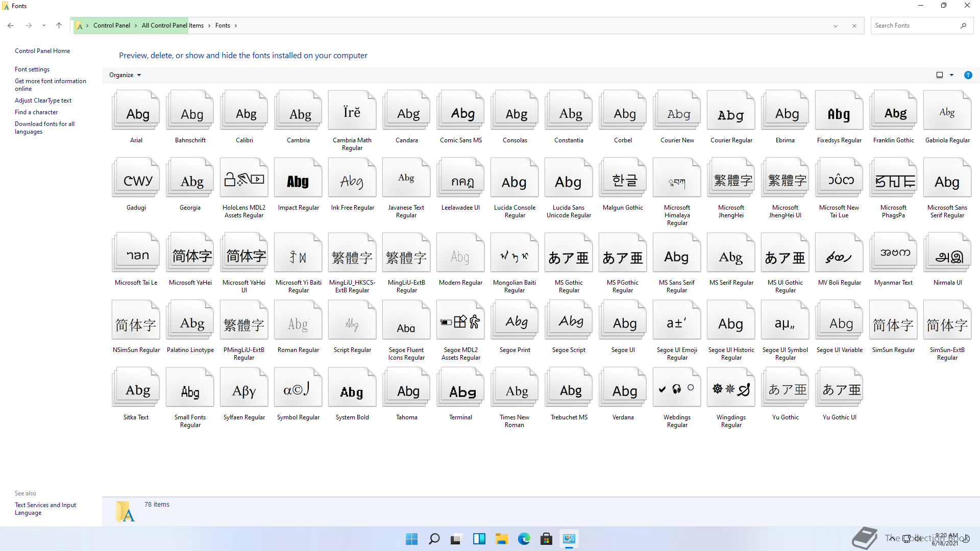This screenshot has width=980, height=551.
Task: Open the Organize dropdown menu
Action: click(x=125, y=75)
